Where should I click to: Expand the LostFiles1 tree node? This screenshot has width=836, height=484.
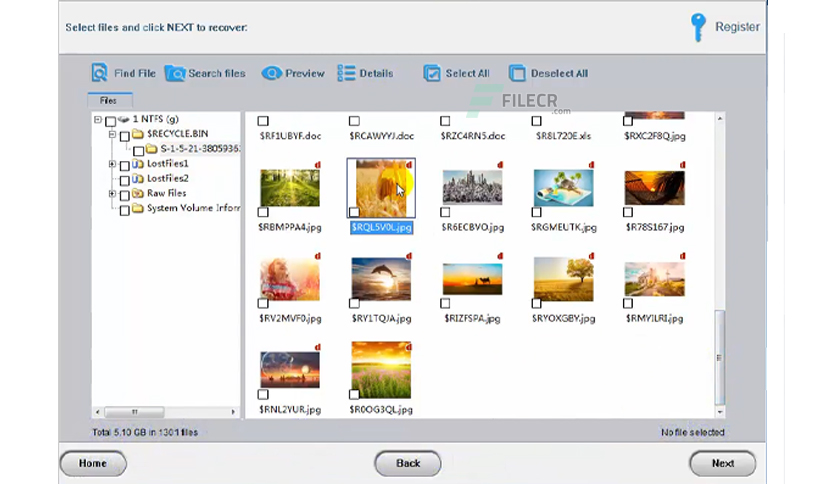(x=112, y=164)
